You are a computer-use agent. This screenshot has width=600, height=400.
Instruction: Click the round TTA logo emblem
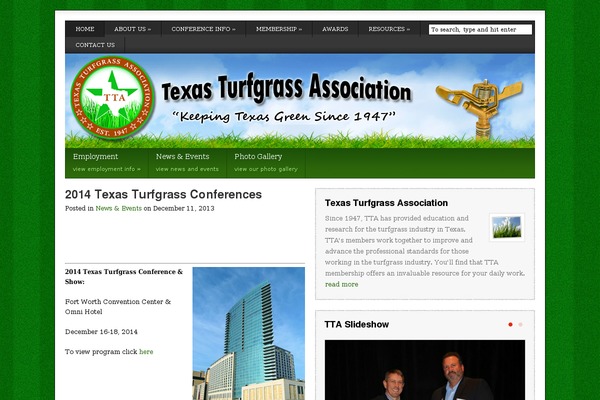(112, 98)
